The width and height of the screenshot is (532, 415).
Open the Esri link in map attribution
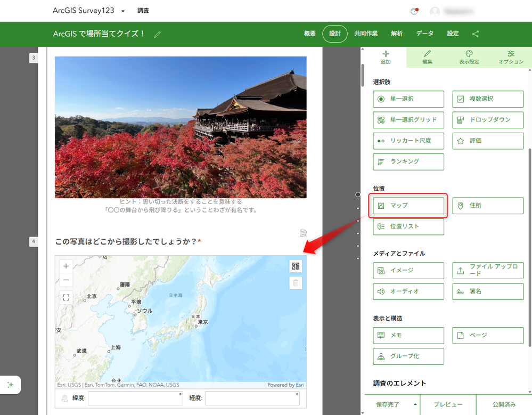coord(300,385)
